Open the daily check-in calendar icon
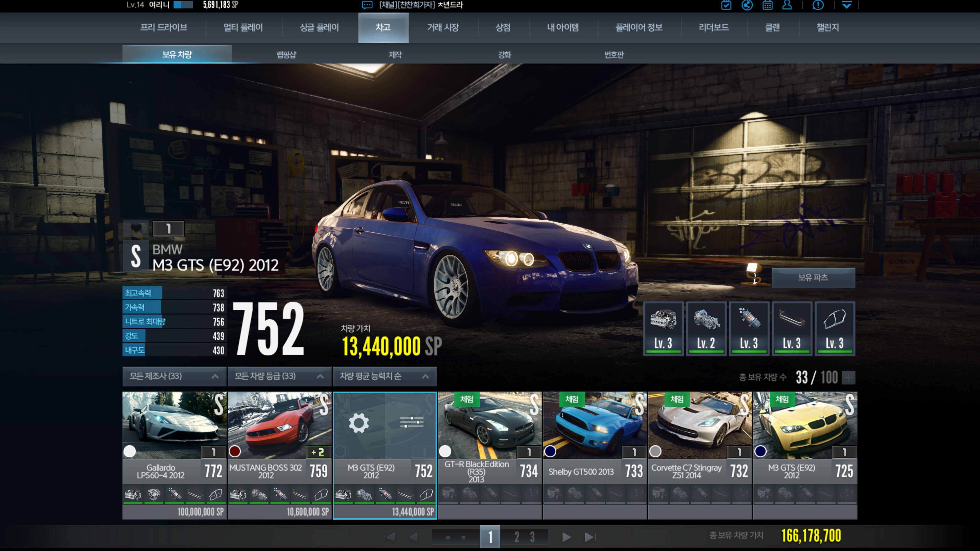980x551 pixels. (x=726, y=5)
